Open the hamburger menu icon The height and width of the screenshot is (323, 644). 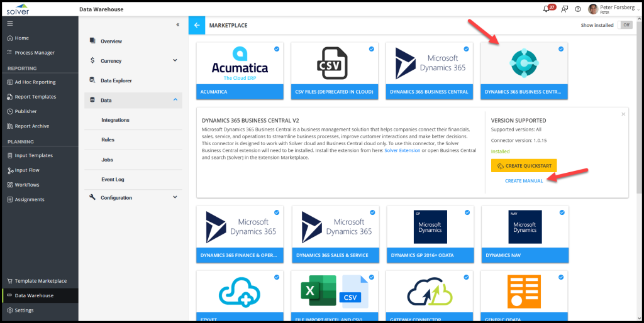tap(9, 23)
